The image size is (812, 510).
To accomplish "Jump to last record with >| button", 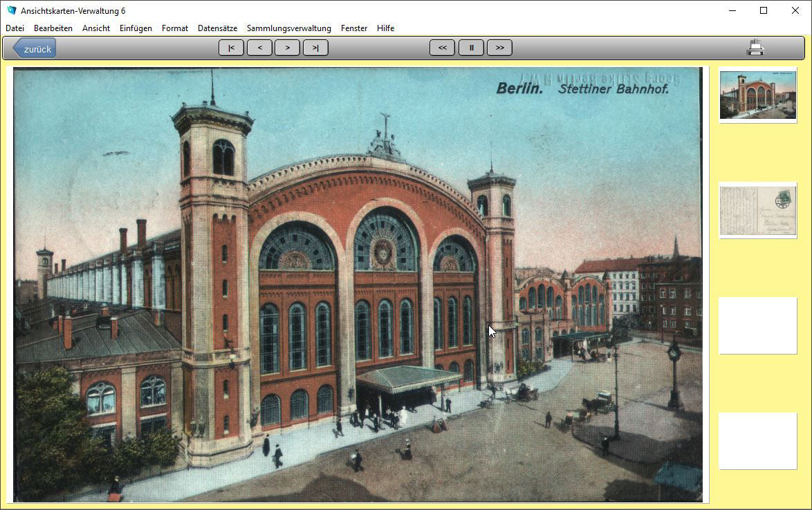I will (315, 48).
